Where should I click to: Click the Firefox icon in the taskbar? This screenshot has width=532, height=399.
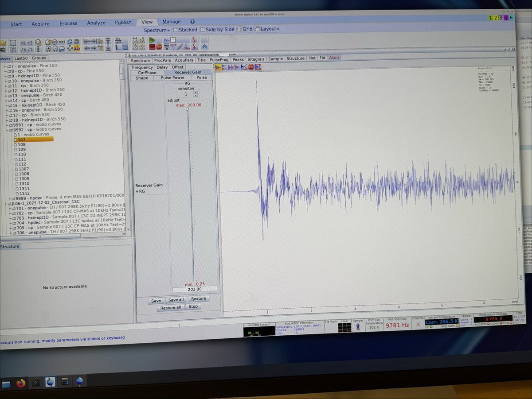tap(21, 383)
